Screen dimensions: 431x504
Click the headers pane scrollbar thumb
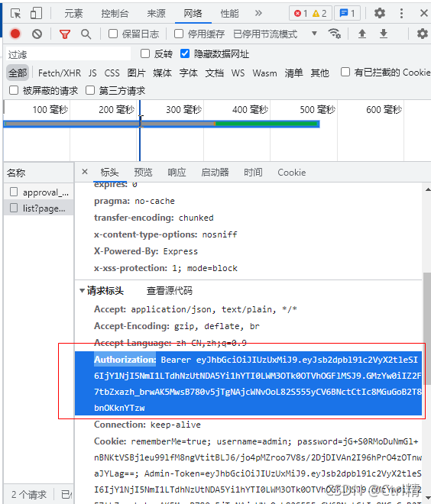click(427, 328)
